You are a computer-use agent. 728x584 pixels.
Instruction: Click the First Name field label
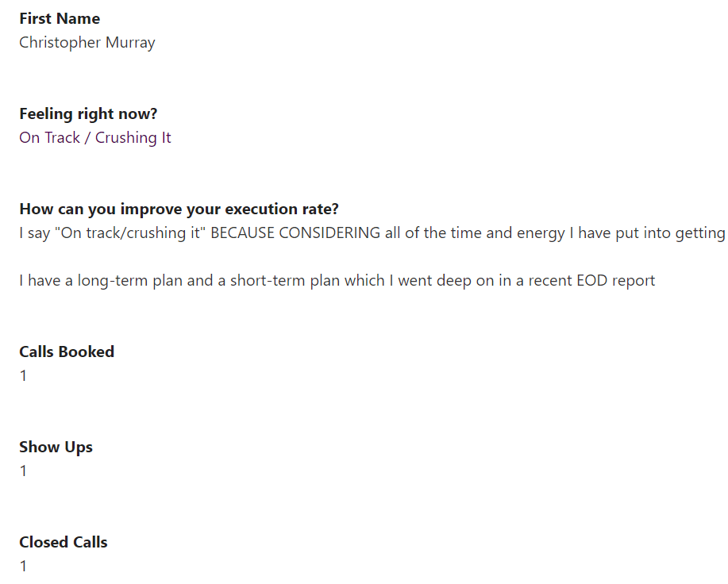click(x=60, y=18)
